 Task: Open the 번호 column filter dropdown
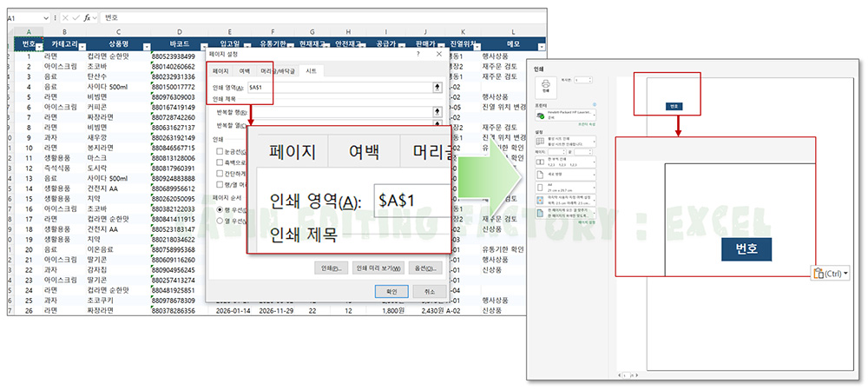click(x=38, y=47)
